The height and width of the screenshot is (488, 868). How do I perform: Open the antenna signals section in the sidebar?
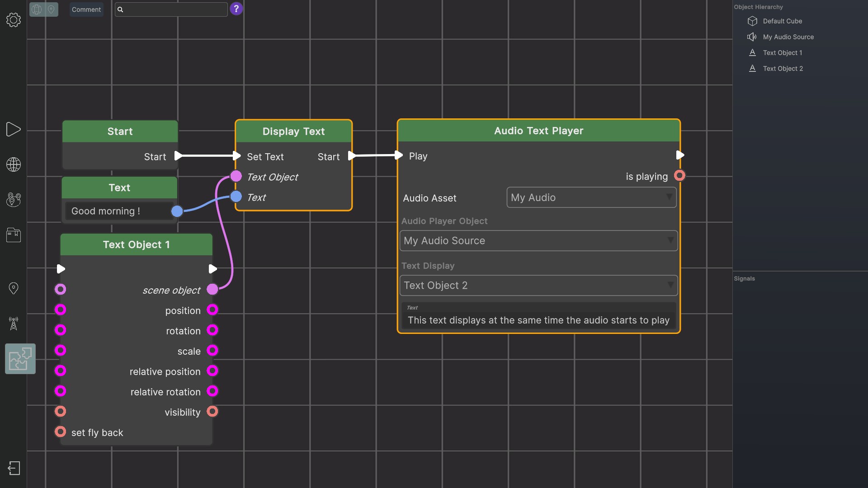point(14,324)
